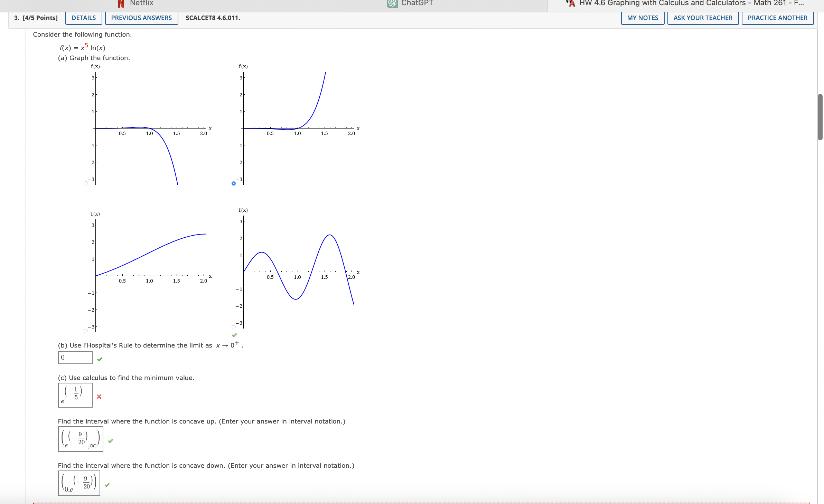Click the Netflix tab favicon
Image resolution: width=824 pixels, height=504 pixels.
[121, 3]
